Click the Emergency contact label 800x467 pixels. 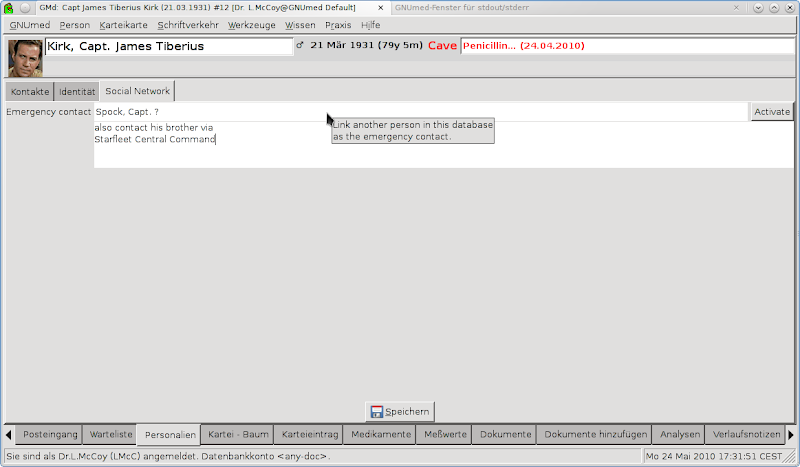[x=48, y=112]
